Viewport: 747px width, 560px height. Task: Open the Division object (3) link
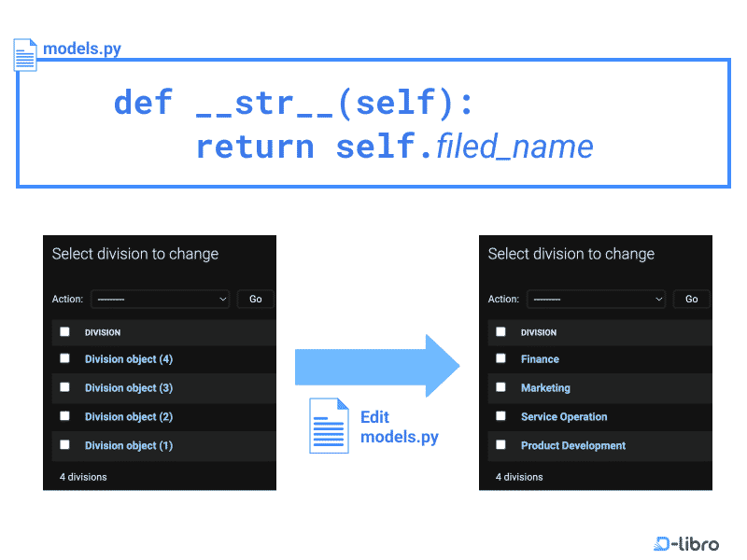point(128,388)
